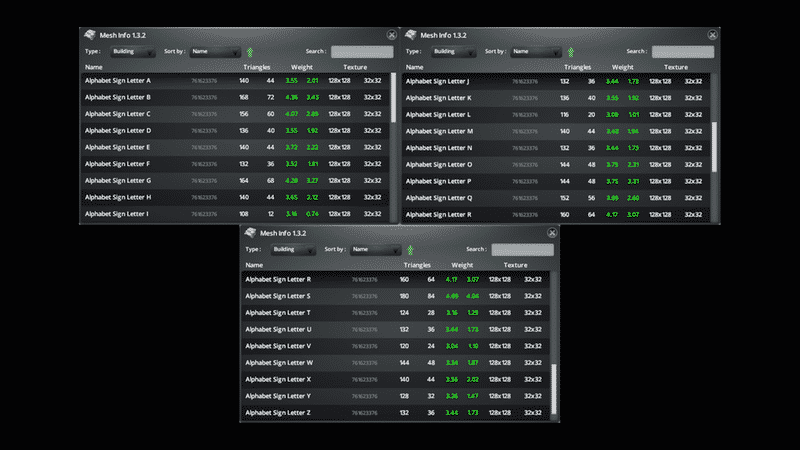The width and height of the screenshot is (800, 450).
Task: Click Search field in window listing Letter A
Action: 362,51
